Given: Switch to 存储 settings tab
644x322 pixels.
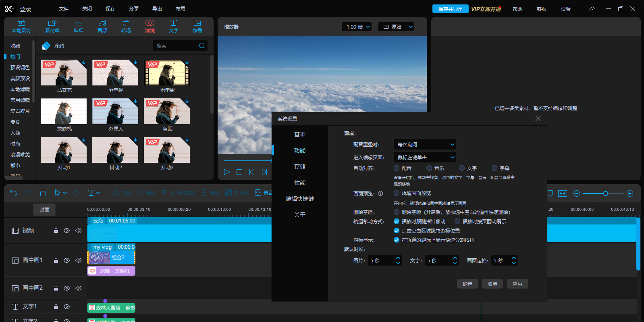Looking at the screenshot, I should click(300, 166).
